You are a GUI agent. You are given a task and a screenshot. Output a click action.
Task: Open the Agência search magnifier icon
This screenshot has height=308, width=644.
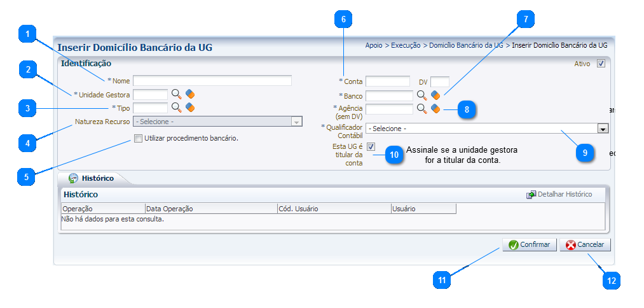(x=421, y=108)
